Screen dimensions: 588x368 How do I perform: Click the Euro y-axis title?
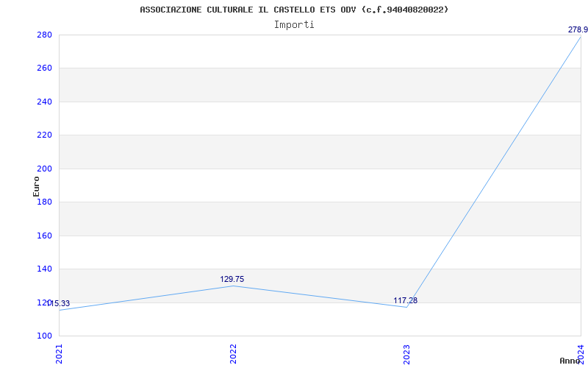[x=36, y=186]
